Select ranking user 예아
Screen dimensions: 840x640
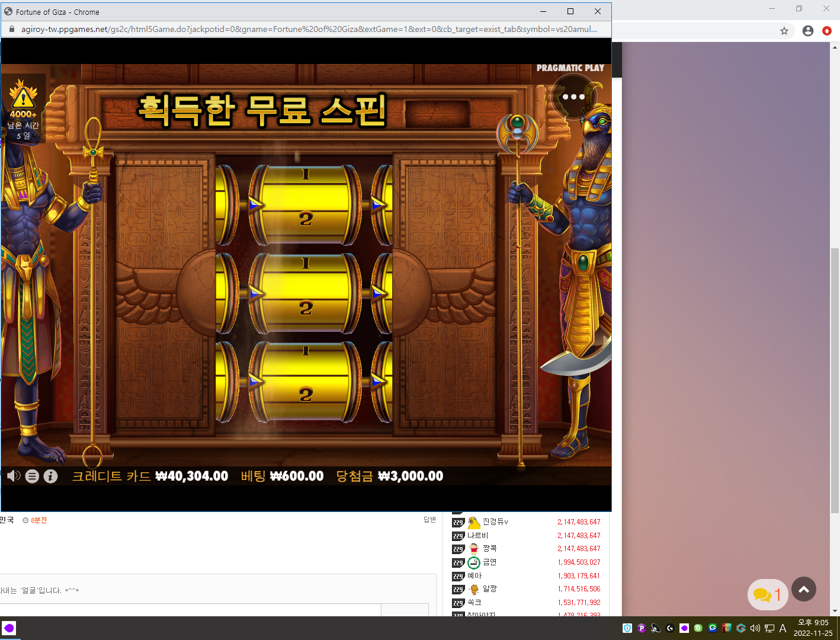pyautogui.click(x=474, y=576)
